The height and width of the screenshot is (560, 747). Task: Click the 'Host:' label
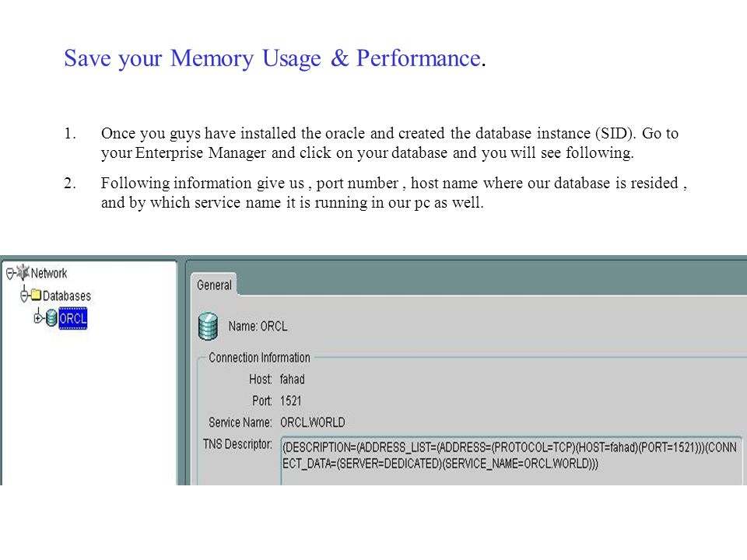pyautogui.click(x=260, y=380)
